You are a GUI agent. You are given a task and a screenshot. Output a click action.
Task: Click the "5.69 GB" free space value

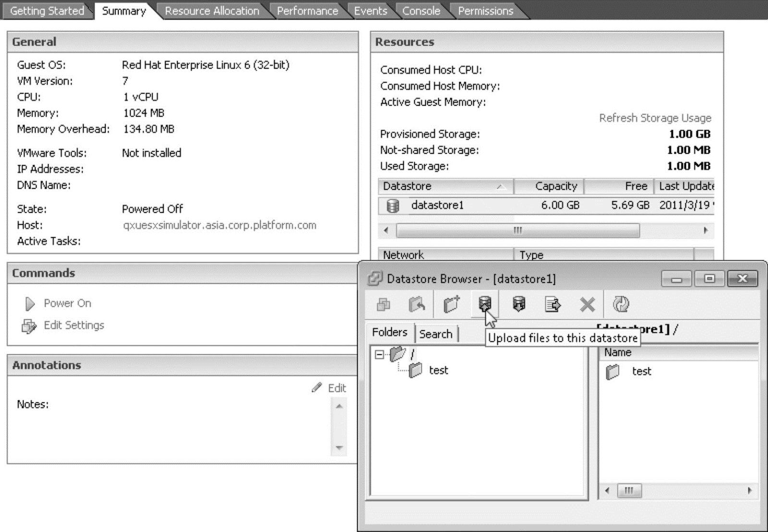pos(630,206)
